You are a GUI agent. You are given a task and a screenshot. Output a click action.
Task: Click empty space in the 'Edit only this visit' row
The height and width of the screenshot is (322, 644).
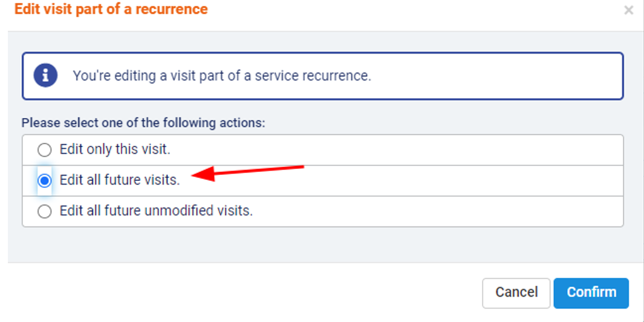(393, 149)
